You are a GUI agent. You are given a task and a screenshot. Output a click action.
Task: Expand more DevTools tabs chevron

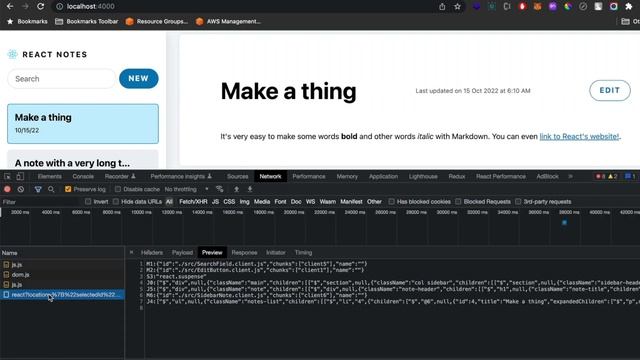570,176
